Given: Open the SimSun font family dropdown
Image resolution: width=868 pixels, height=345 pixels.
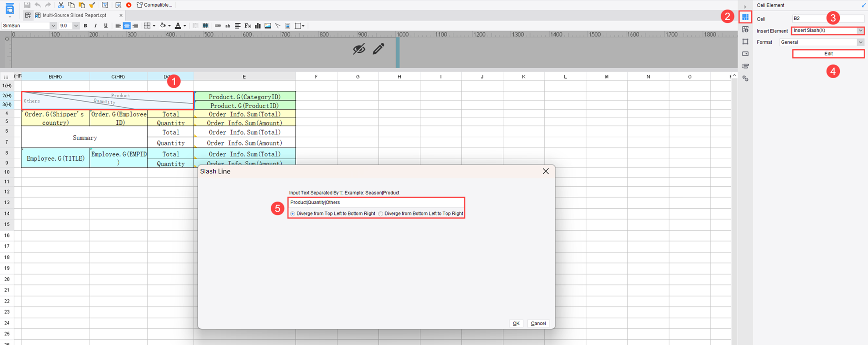Looking at the screenshot, I should tap(53, 26).
